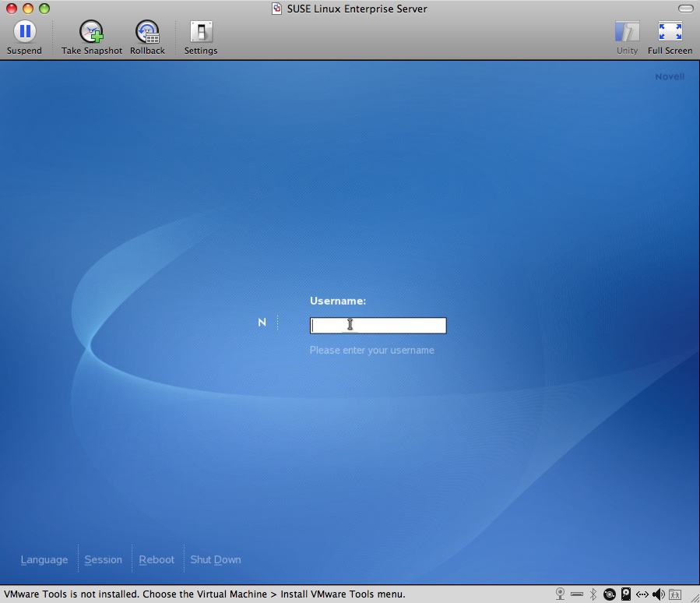Open the Session menu

103,559
